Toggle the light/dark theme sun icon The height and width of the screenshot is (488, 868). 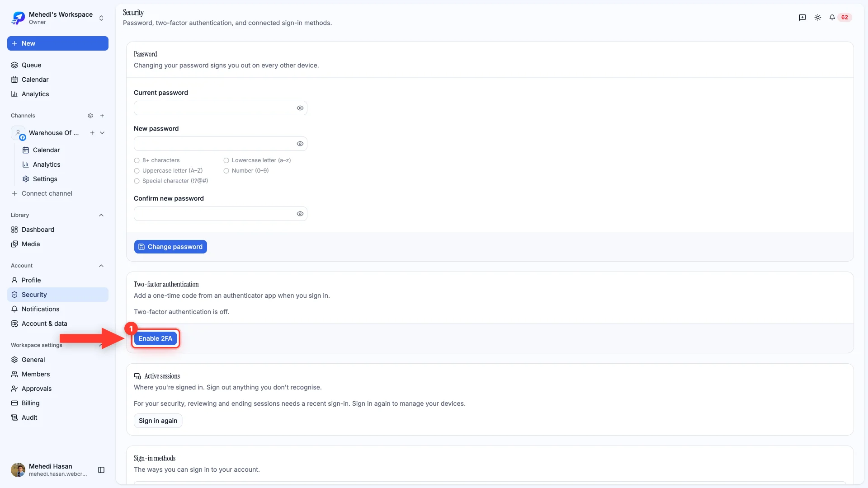818,17
